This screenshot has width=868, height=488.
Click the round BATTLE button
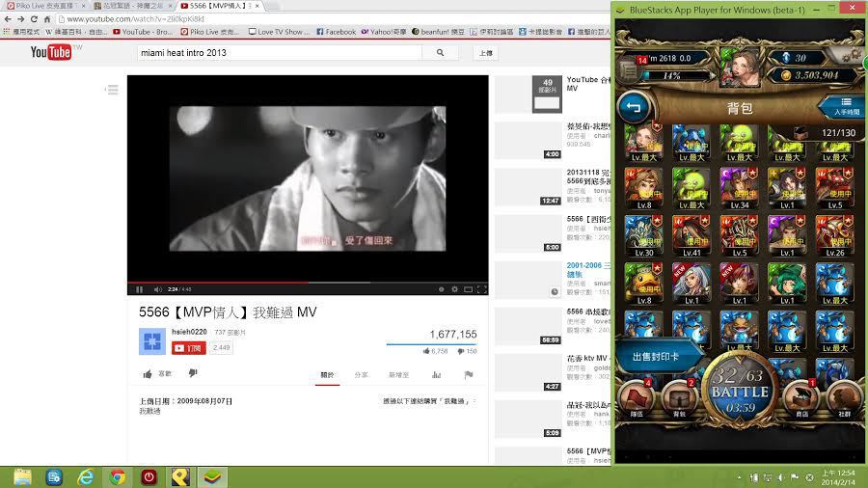[740, 392]
